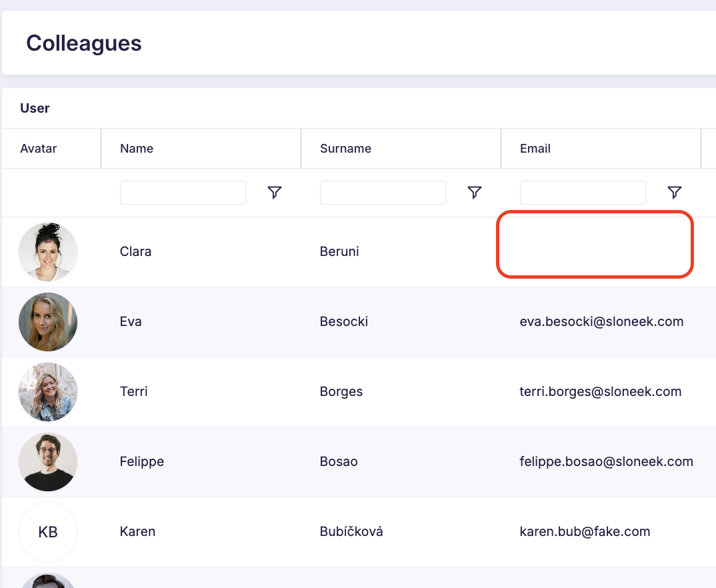Open the Email column filter icon
Image resolution: width=716 pixels, height=588 pixels.
pyautogui.click(x=674, y=193)
